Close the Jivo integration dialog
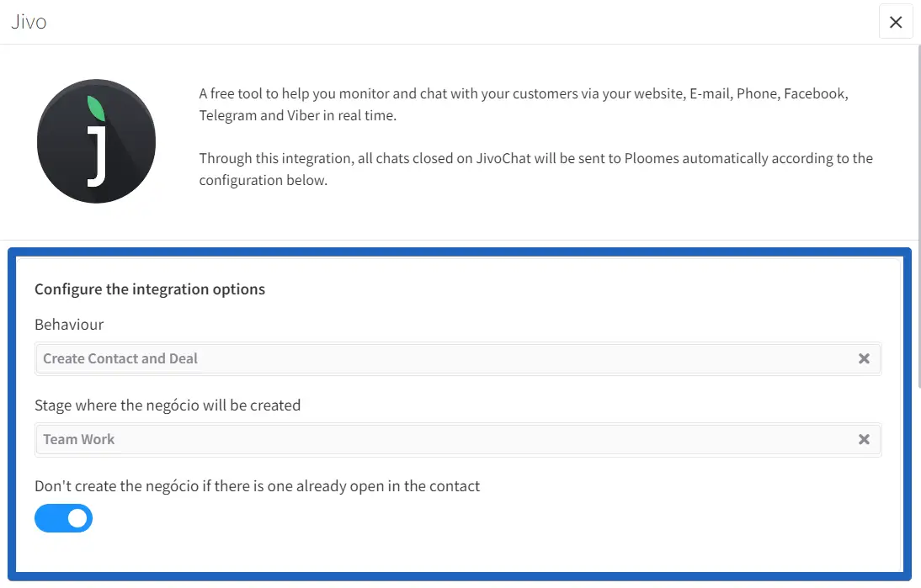Viewport: 921px width, 588px height. pyautogui.click(x=895, y=22)
